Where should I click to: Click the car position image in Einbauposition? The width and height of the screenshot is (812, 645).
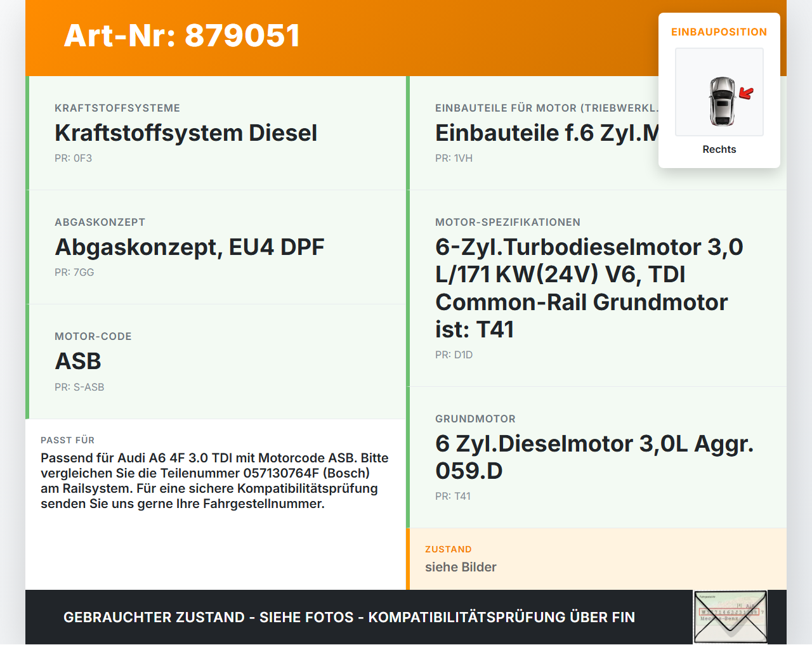(719, 92)
